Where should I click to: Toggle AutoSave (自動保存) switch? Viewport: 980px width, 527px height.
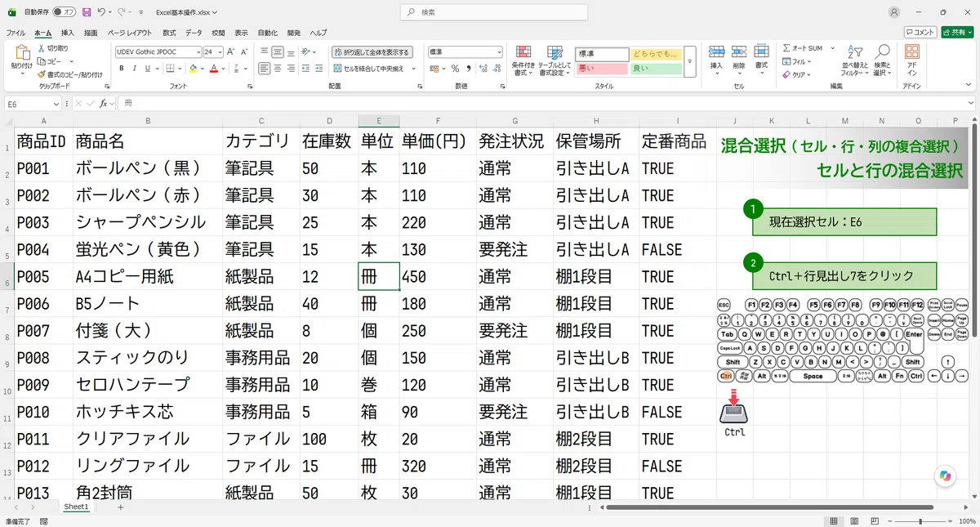coord(64,12)
